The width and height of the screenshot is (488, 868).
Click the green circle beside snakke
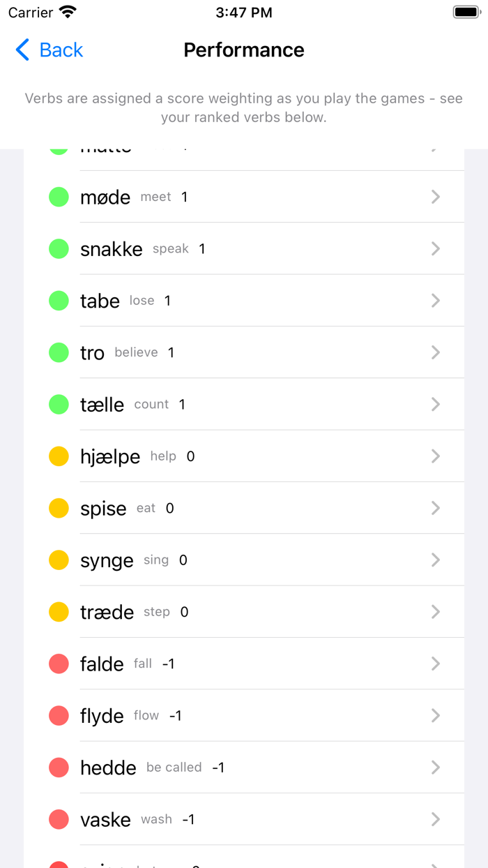point(59,248)
